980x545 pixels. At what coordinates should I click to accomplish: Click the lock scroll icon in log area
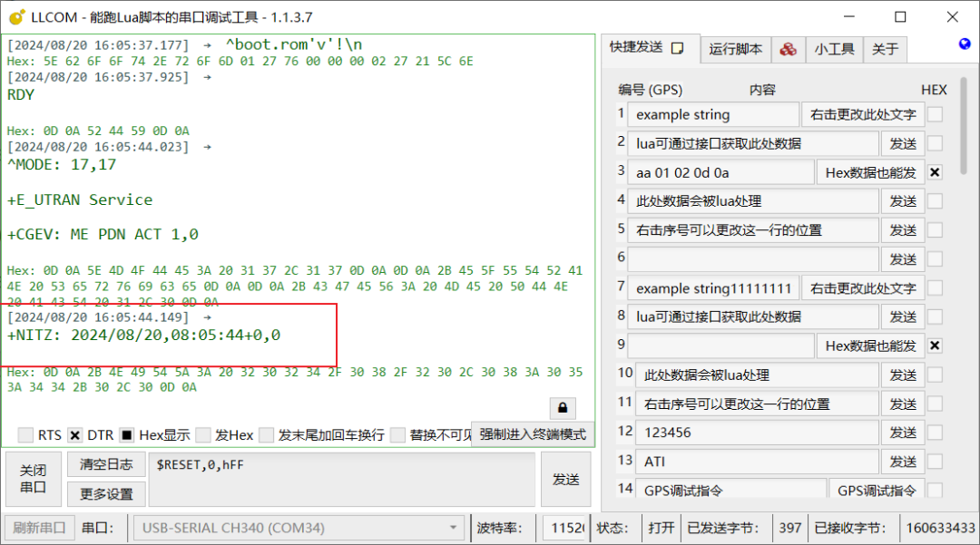[563, 408]
